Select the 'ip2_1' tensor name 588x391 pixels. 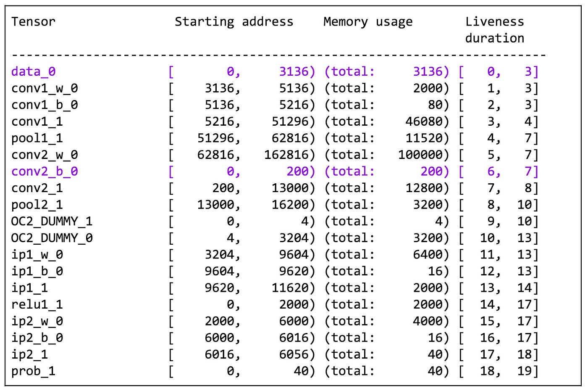coord(29,354)
